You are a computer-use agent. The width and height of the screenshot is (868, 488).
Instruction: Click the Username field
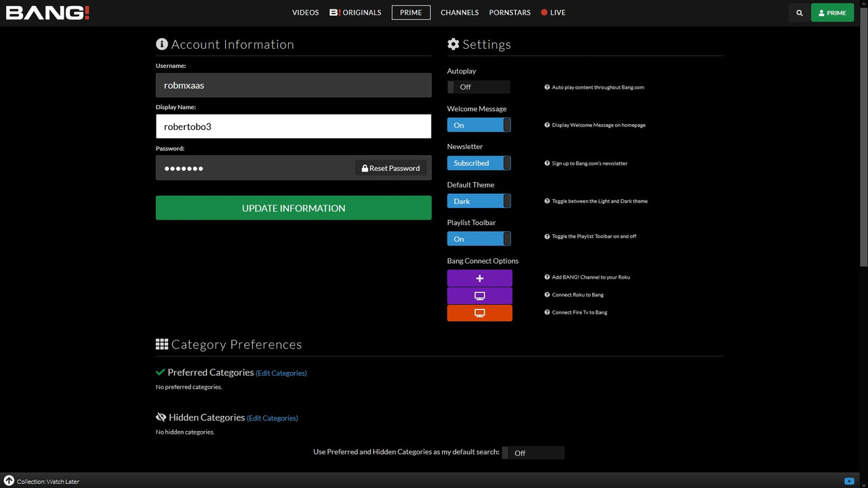tap(294, 85)
